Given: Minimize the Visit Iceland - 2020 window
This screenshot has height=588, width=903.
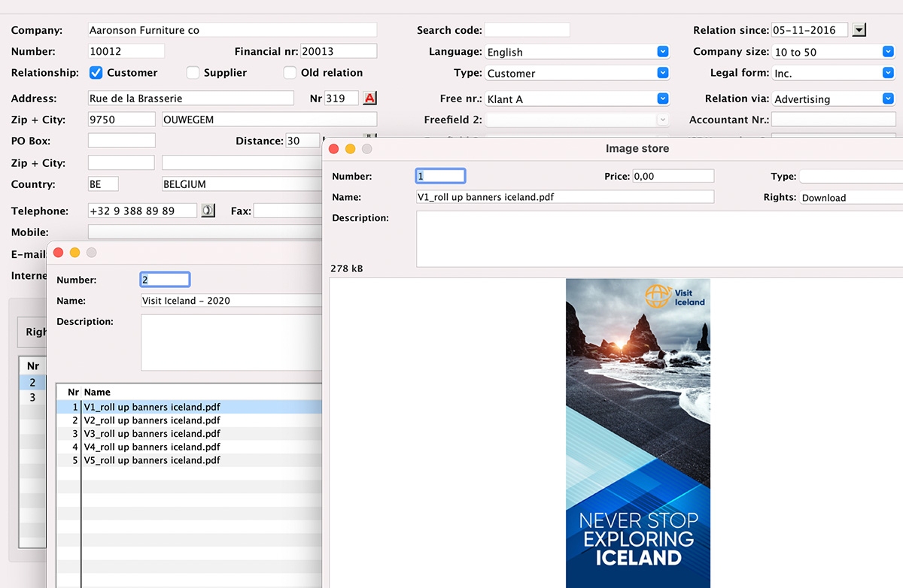Looking at the screenshot, I should point(74,253).
